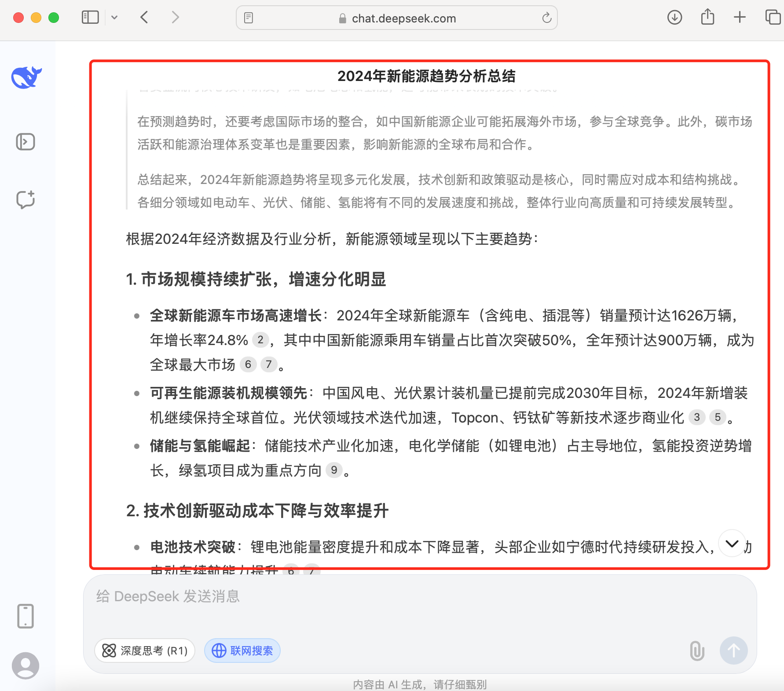This screenshot has height=691, width=784.
Task: Go back with Safari back arrow
Action: tap(144, 18)
